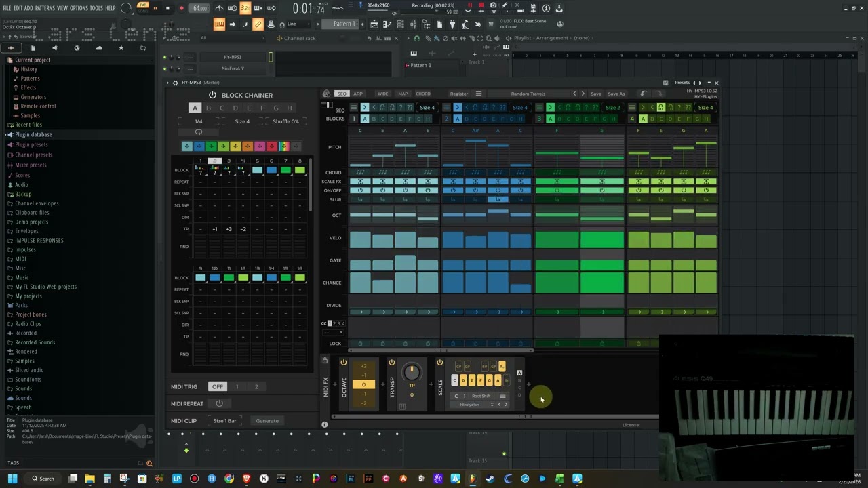Toggle the Transpose MIDI FX power button
Image resolution: width=868 pixels, height=488 pixels.
coord(391,363)
